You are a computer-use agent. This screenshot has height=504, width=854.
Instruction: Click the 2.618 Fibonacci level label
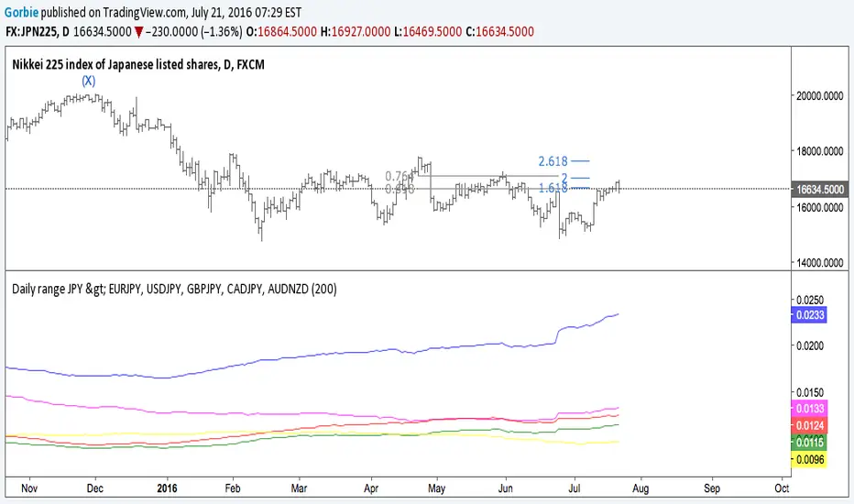tap(553, 161)
